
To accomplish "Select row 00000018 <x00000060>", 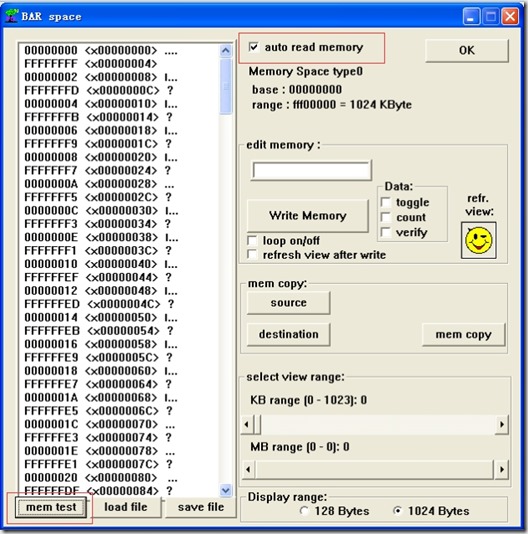I will point(119,371).
